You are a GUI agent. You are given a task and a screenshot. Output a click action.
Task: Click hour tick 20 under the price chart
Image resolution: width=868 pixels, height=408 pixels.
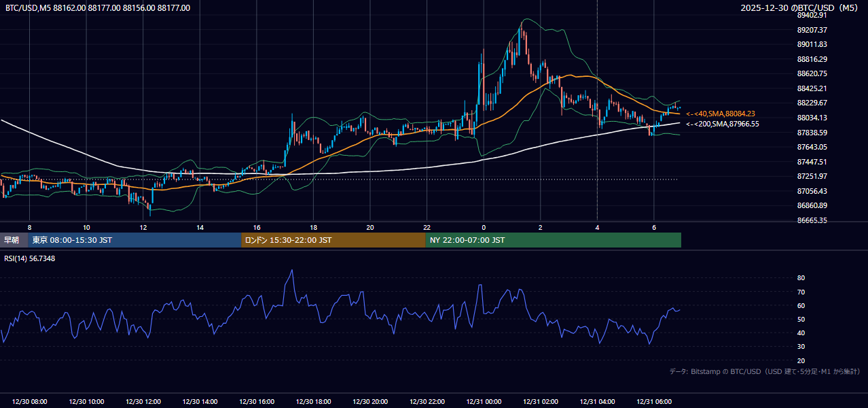coord(370,227)
